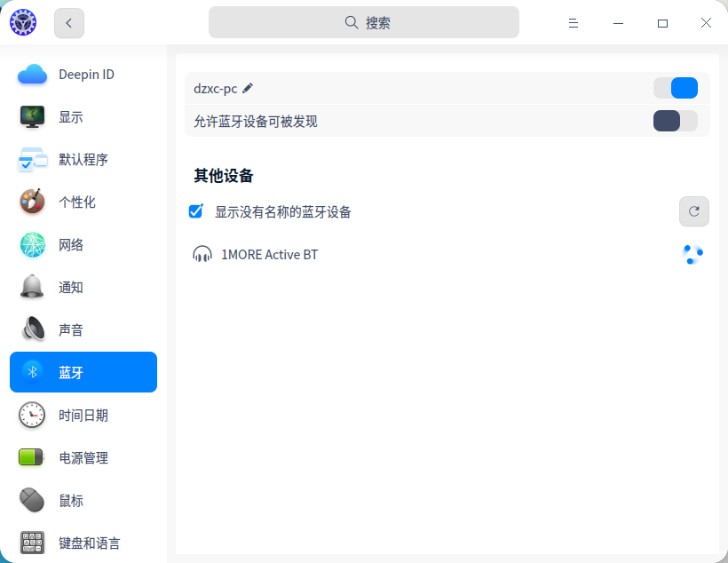Screen dimensions: 728x563
Task: Select the 显示 sidebar label
Action: click(x=71, y=117)
